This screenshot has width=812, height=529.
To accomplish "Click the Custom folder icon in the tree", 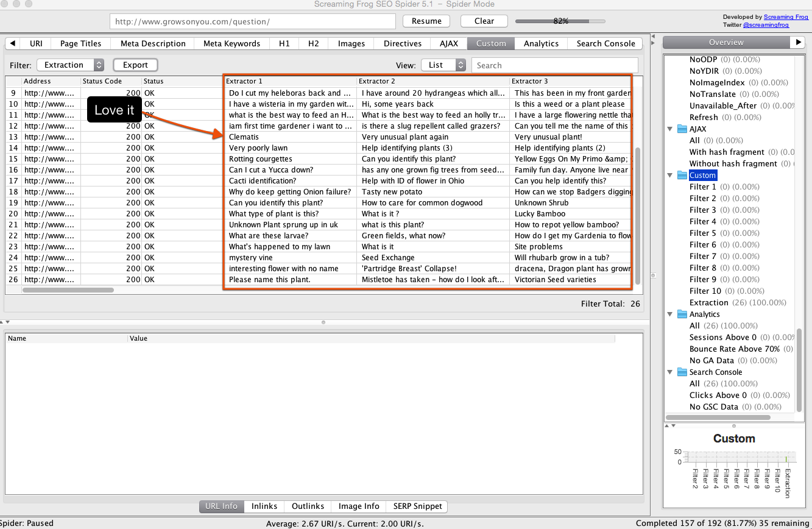I will (682, 176).
